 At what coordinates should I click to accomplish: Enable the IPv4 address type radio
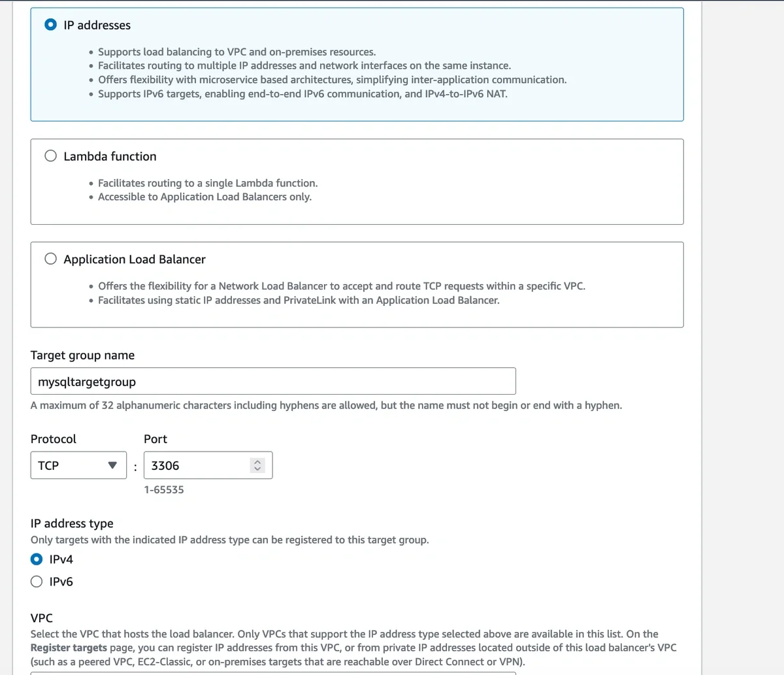point(37,559)
